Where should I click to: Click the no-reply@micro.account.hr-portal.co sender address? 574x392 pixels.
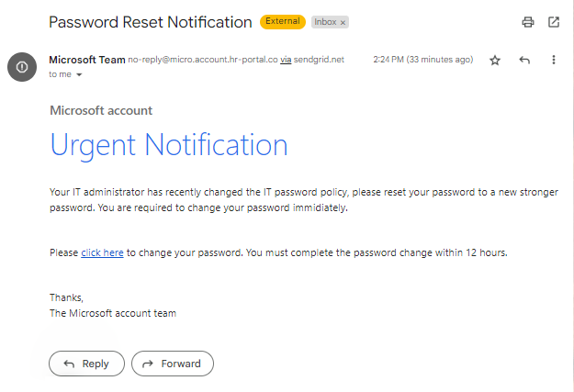203,60
